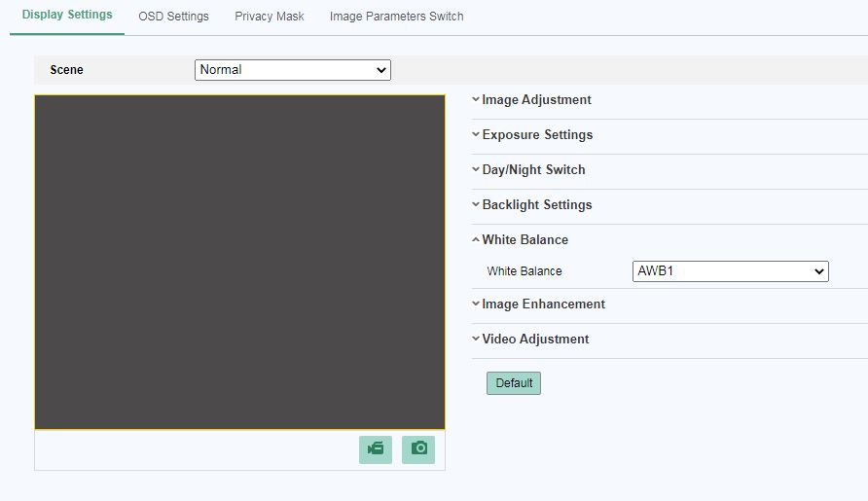Click the empty toolbar below the preview
The width and height of the screenshot is (868, 501).
(x=195, y=449)
